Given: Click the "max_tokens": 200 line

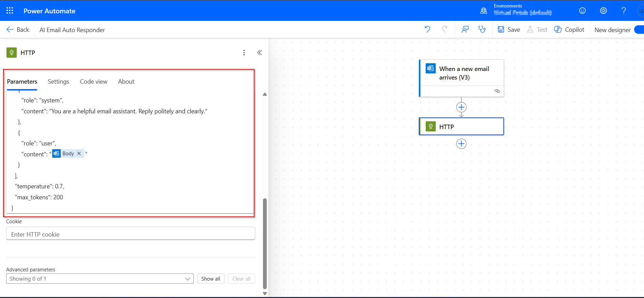Looking at the screenshot, I should 39,197.
